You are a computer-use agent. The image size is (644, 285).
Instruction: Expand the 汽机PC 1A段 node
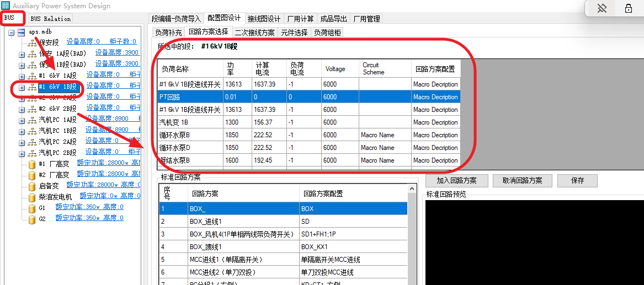[x=22, y=121]
